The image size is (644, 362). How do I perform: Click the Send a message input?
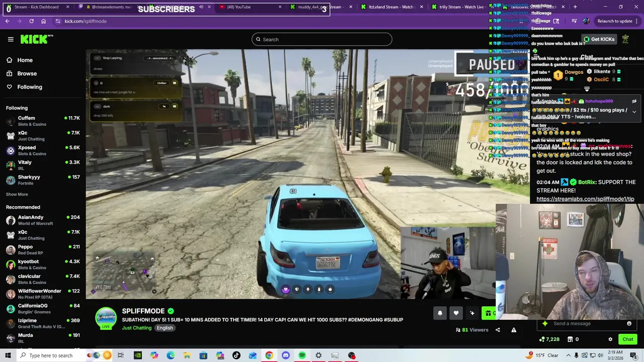click(587, 323)
